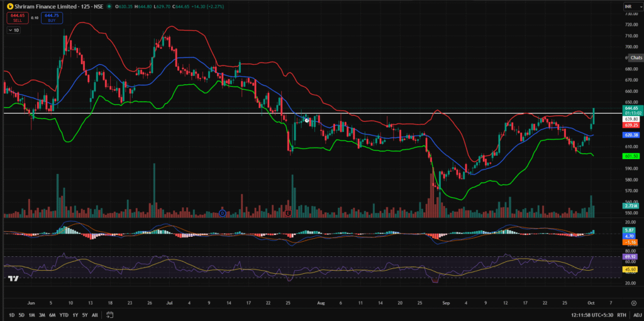
Task: Click the 639.80 horizontal line price label
Action: [631, 119]
